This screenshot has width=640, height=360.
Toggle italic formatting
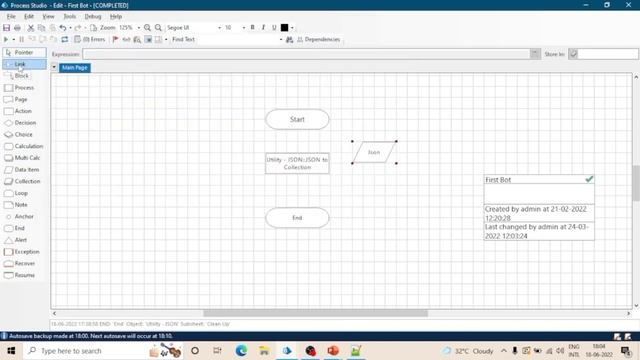point(263,28)
